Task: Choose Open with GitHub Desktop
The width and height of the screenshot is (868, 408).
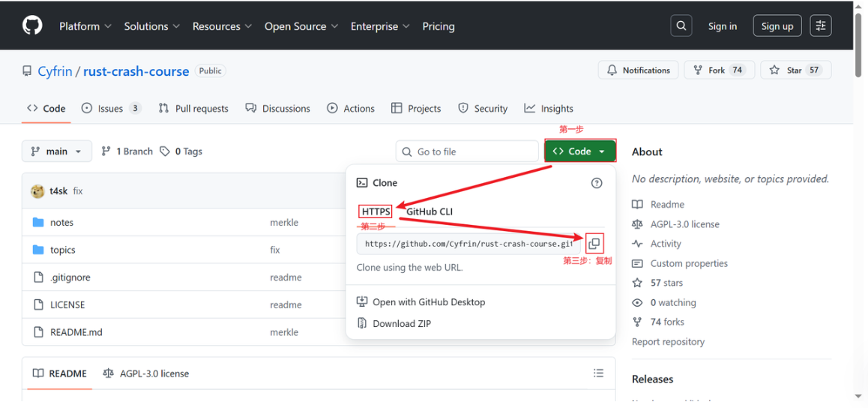Action: click(421, 302)
